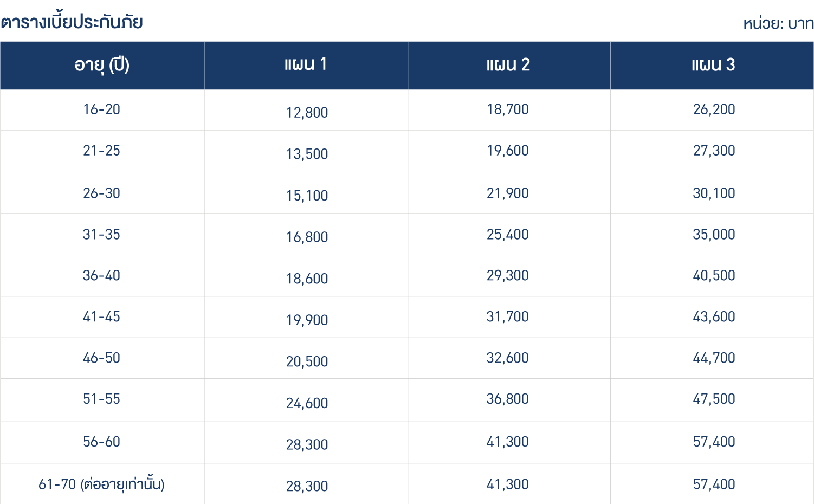814x504 pixels.
Task: Click the 31,700 value for ages 41-45
Action: click(x=508, y=316)
